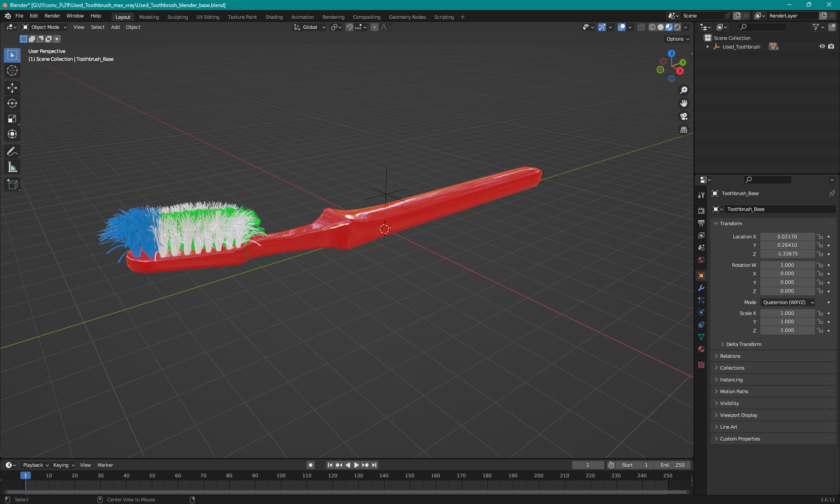Switch to wireframe viewport shading
840x504 pixels.
pyautogui.click(x=652, y=27)
